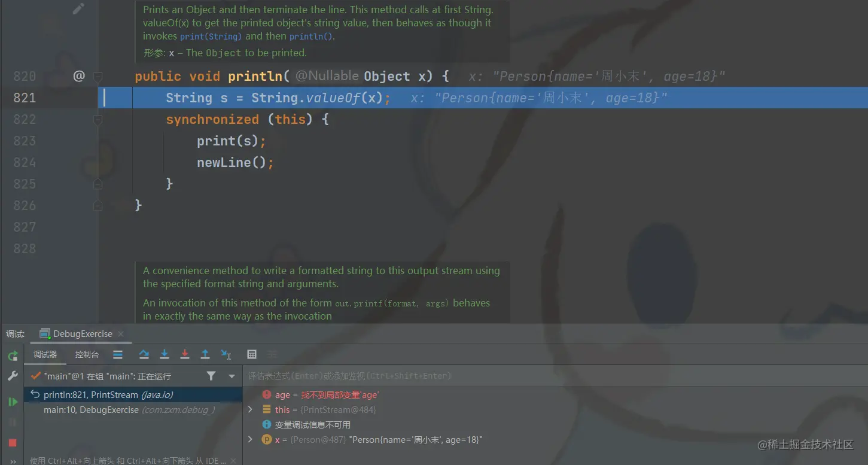Click out.printf(format, args) in the documentation
This screenshot has width=868, height=465.
pyautogui.click(x=392, y=303)
